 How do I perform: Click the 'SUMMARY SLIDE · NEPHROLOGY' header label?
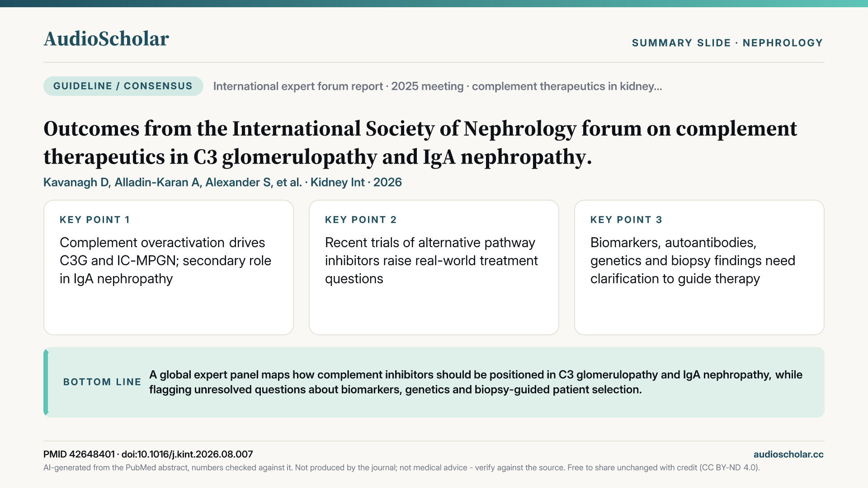(x=727, y=43)
